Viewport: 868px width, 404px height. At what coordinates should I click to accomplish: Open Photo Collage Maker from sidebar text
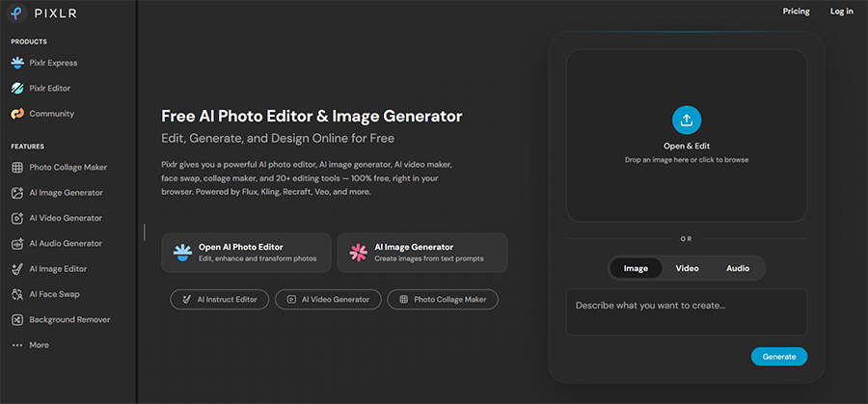pyautogui.click(x=68, y=168)
